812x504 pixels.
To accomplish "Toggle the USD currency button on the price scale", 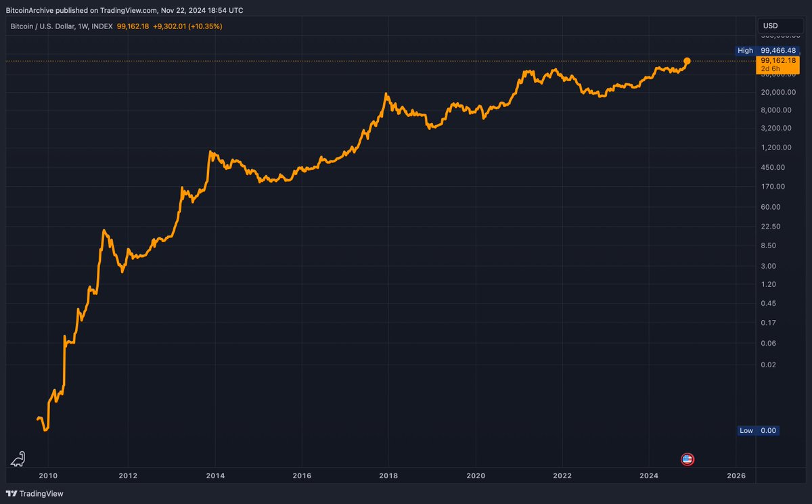I will tap(770, 25).
